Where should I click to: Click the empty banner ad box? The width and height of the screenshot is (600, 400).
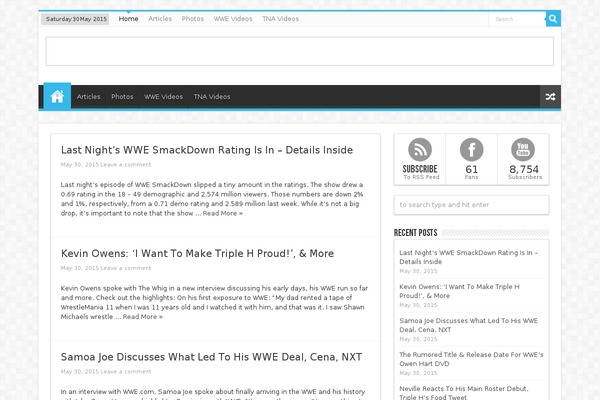[x=300, y=51]
